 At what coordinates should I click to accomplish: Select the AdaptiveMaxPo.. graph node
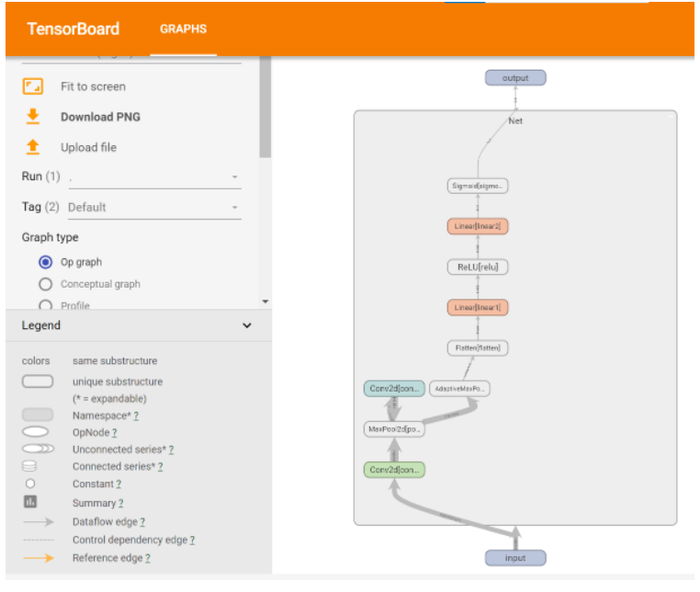(x=459, y=389)
